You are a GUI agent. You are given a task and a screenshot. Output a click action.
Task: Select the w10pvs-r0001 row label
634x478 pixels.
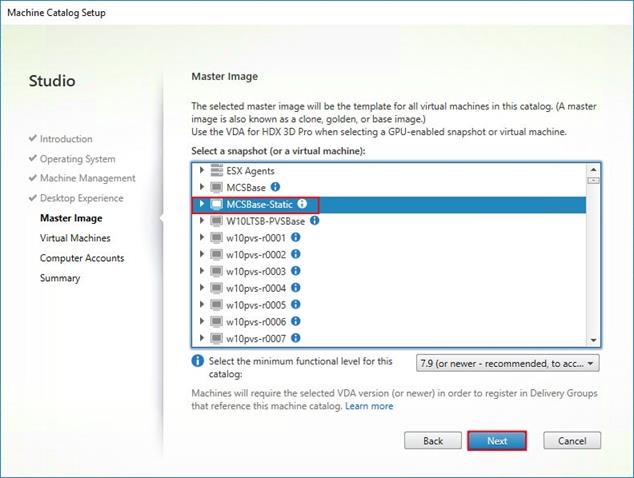pos(256,238)
